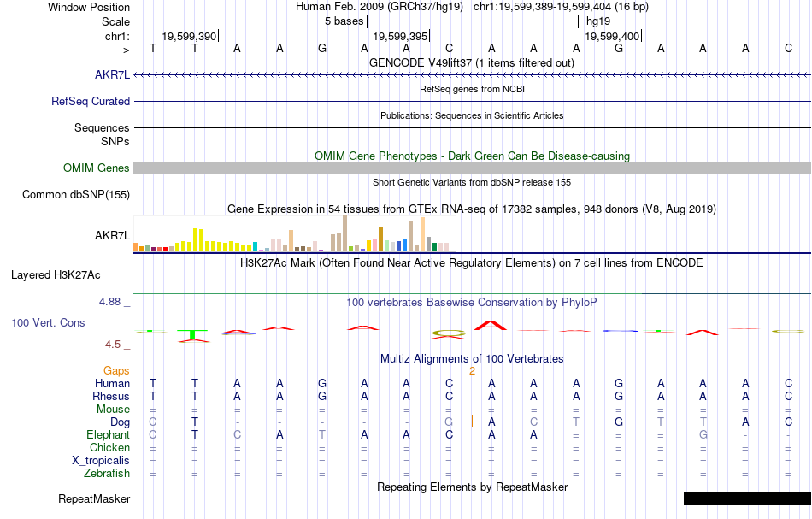Image resolution: width=812 pixels, height=519 pixels.
Task: Click the Common dbSNP(155) label
Action: tap(75, 194)
